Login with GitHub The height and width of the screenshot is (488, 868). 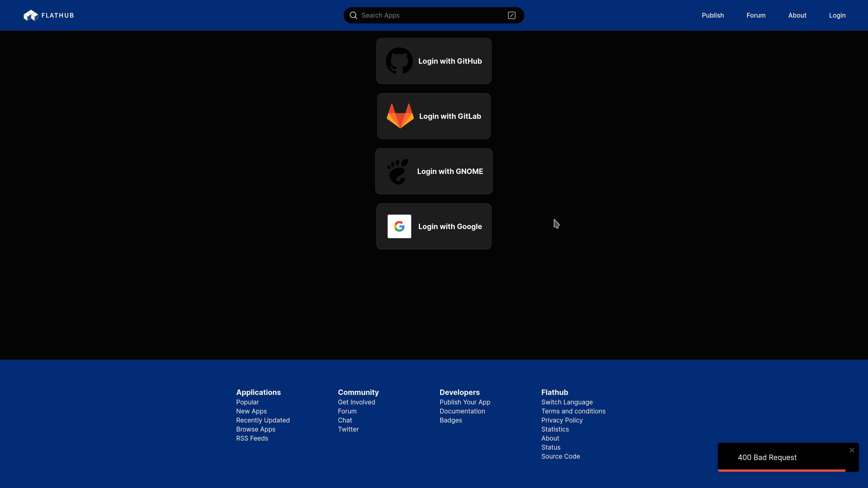click(434, 61)
